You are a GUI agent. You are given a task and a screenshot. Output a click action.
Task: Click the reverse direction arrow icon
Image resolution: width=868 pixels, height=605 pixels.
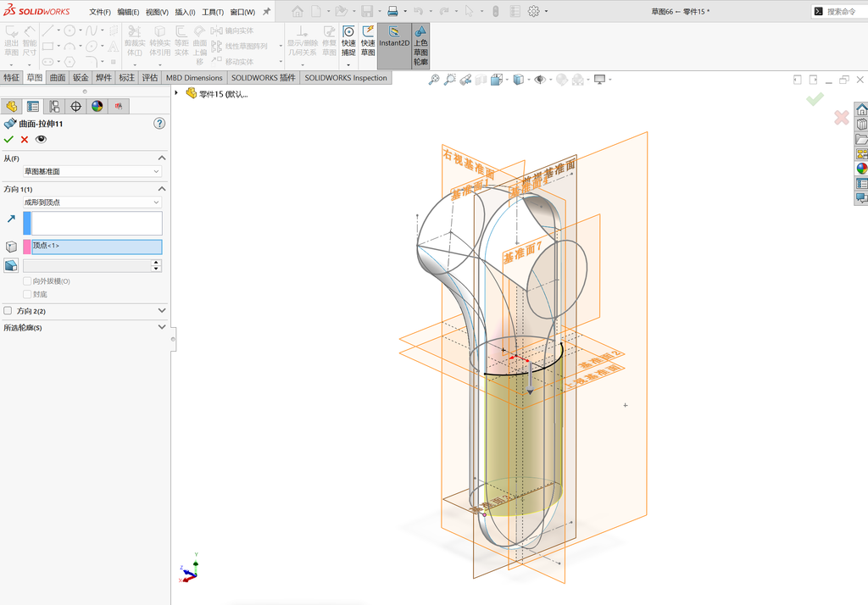click(11, 219)
